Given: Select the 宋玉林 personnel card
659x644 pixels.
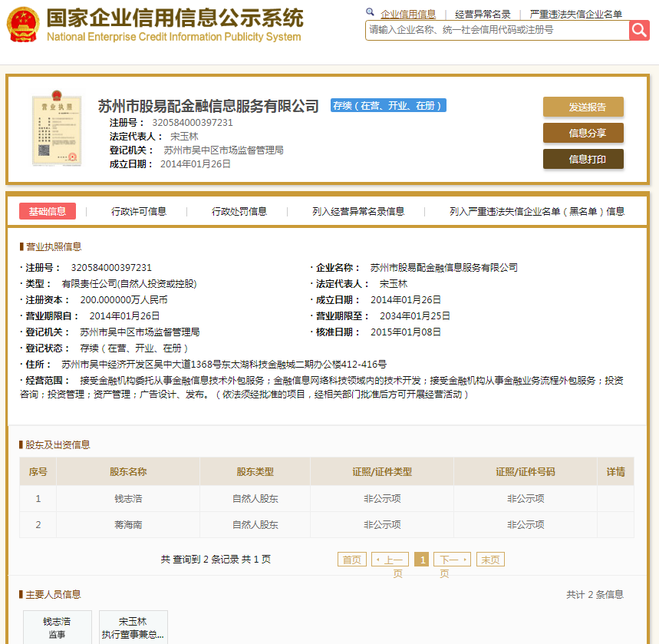Looking at the screenshot, I should pyautogui.click(x=133, y=627).
